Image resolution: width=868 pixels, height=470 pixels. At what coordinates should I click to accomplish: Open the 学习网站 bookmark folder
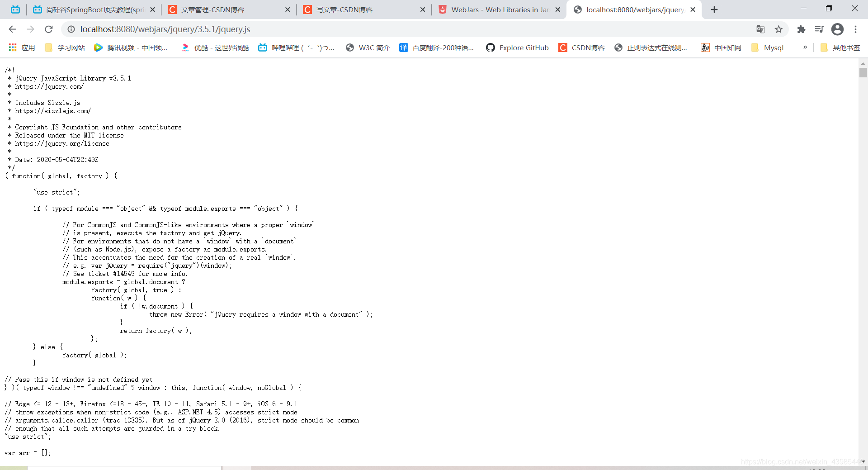[x=65, y=47]
